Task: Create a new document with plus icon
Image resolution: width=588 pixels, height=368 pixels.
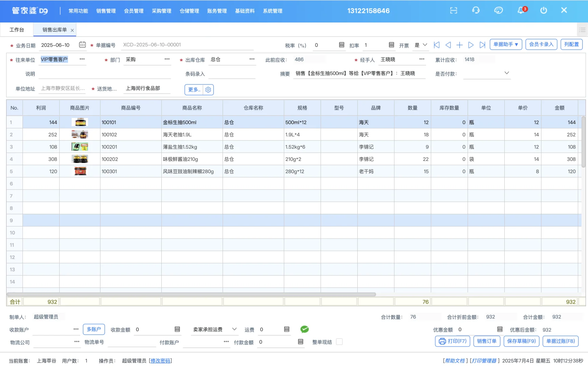Action: coord(459,45)
